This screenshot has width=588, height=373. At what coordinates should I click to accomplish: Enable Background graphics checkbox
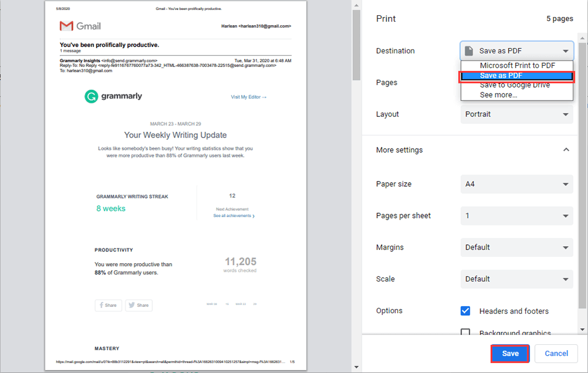click(x=465, y=332)
